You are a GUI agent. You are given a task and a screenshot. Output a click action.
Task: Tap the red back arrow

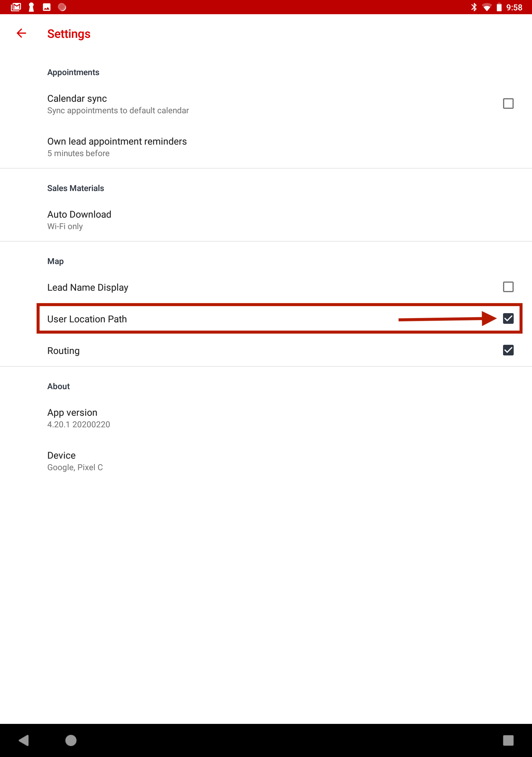21,33
